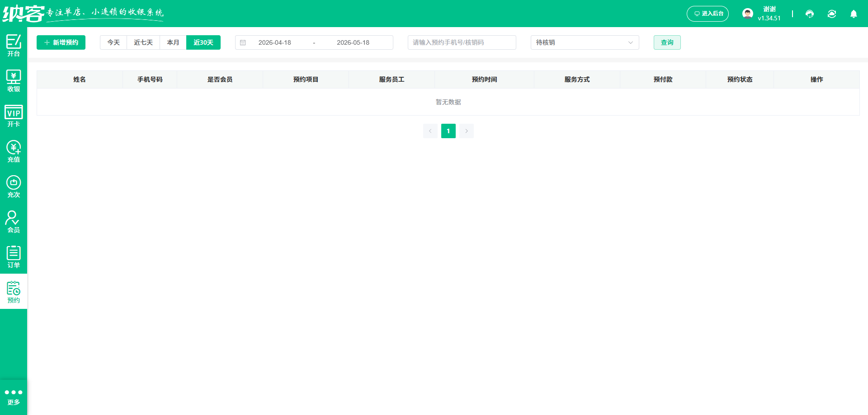
Task: Switch to the 近七天 filter
Action: tap(143, 42)
